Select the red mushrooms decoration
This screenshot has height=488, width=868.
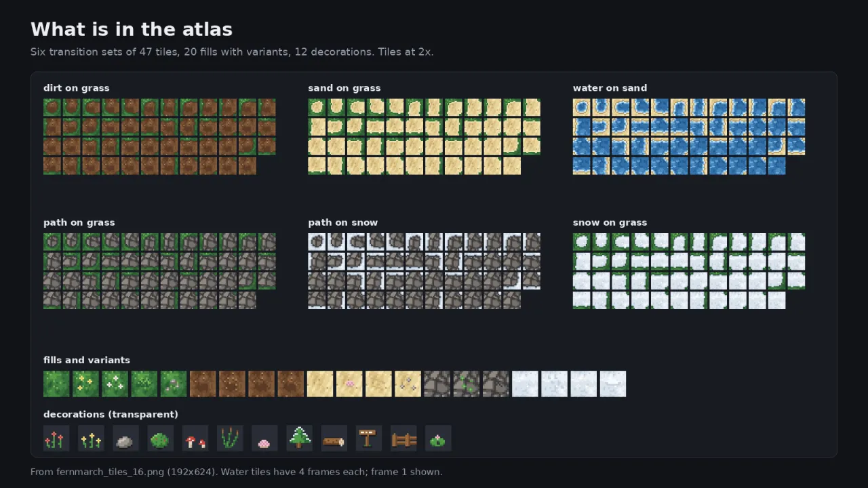point(195,439)
